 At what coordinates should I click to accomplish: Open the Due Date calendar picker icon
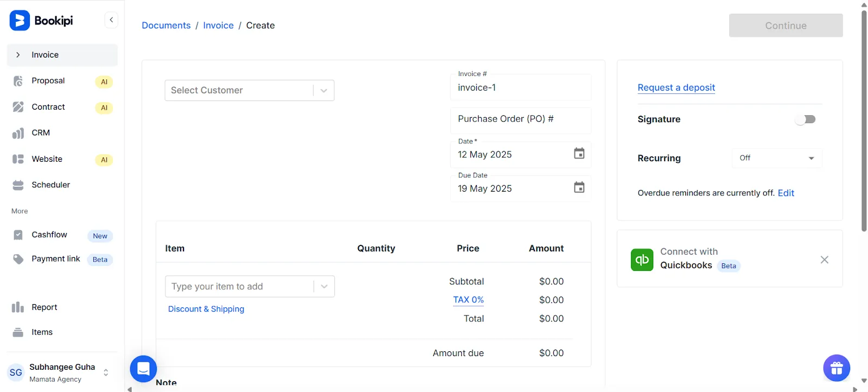point(579,187)
